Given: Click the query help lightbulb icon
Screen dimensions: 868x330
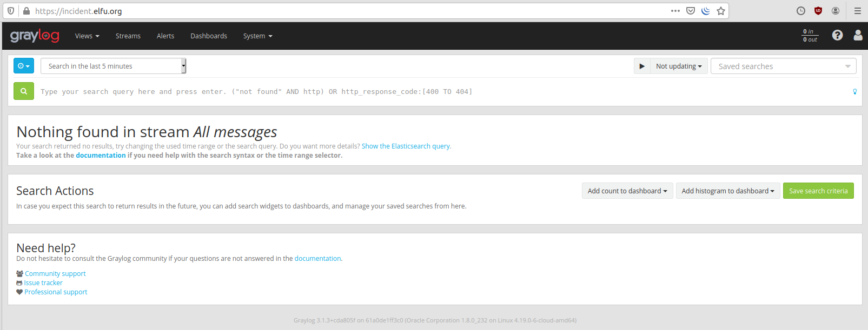Looking at the screenshot, I should [854, 92].
